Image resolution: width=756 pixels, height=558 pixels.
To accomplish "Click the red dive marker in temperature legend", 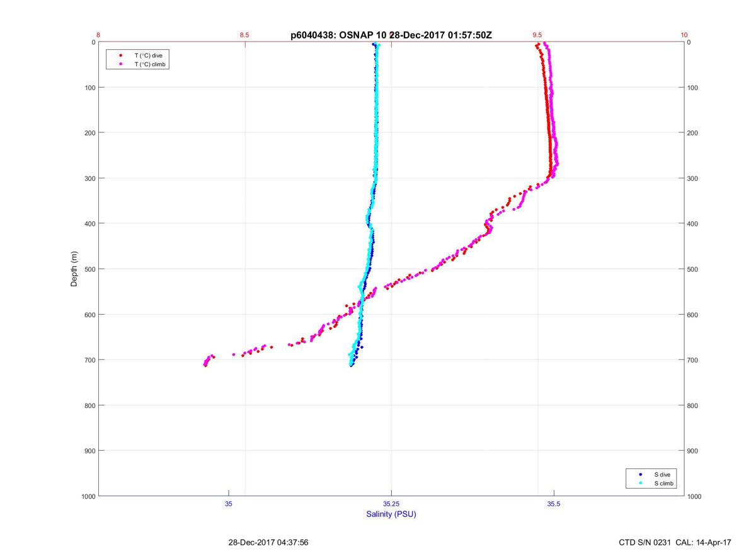I will click(120, 55).
